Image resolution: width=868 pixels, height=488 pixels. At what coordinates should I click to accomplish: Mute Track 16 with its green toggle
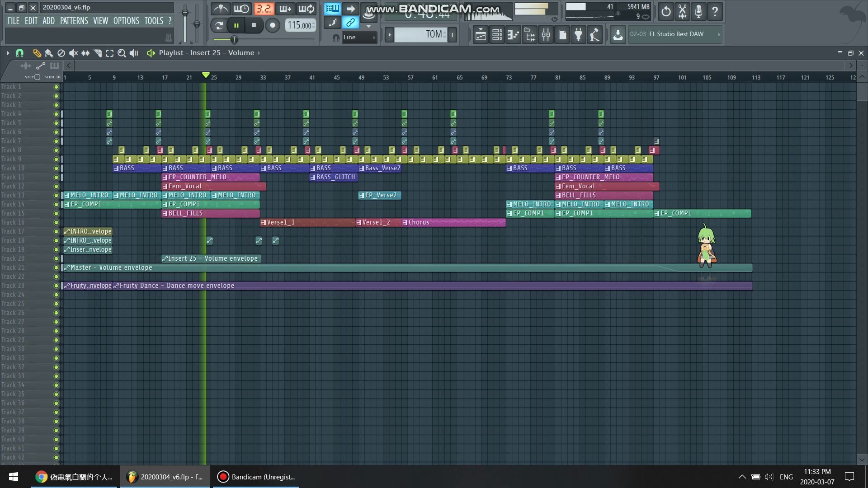(56, 222)
